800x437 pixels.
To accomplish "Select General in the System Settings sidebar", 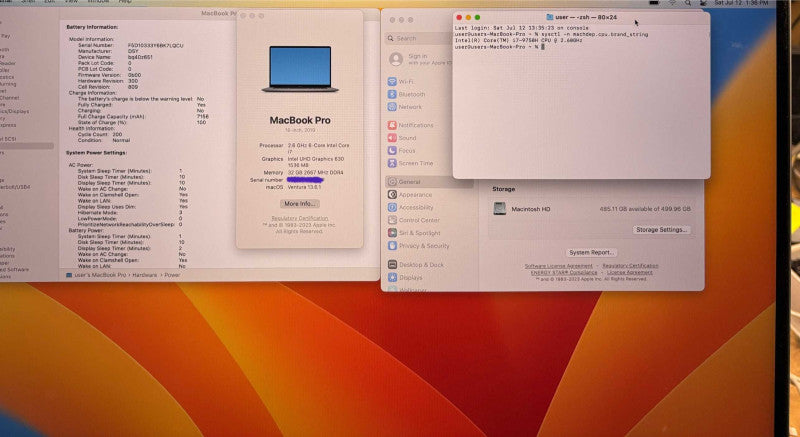I will (x=429, y=182).
